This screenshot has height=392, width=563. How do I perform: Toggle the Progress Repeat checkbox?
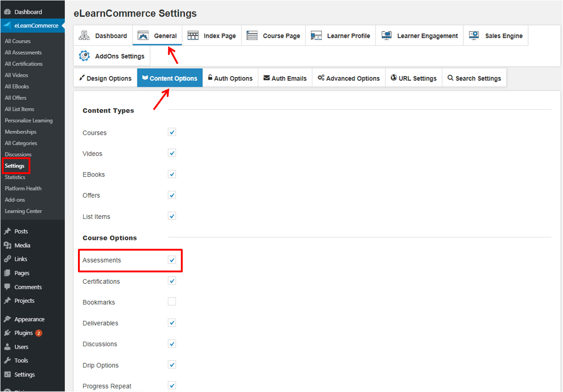coord(172,386)
